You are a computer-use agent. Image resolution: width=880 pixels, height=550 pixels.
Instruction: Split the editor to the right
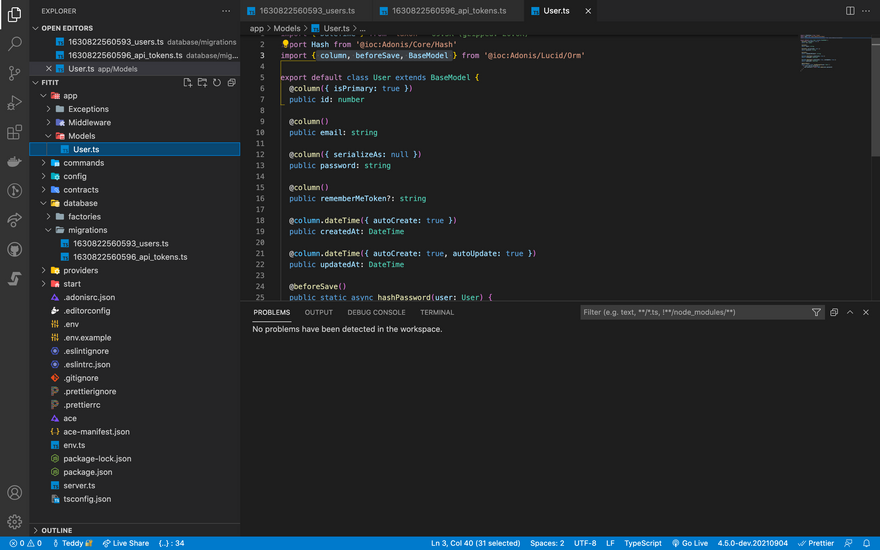coord(850,11)
